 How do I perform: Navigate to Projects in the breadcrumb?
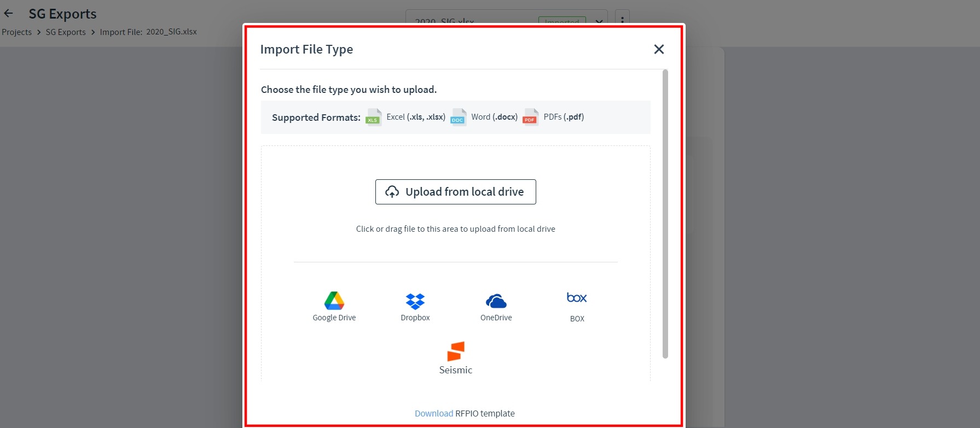[x=17, y=32]
